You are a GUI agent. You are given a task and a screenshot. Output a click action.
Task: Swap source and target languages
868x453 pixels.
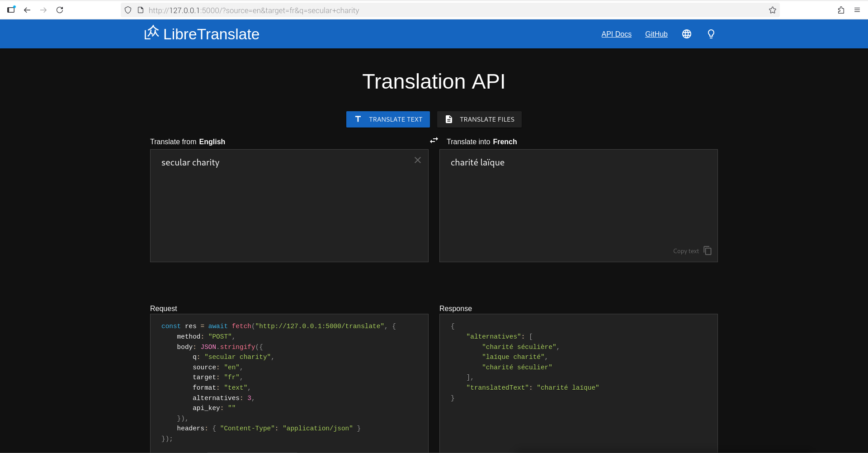[434, 141]
